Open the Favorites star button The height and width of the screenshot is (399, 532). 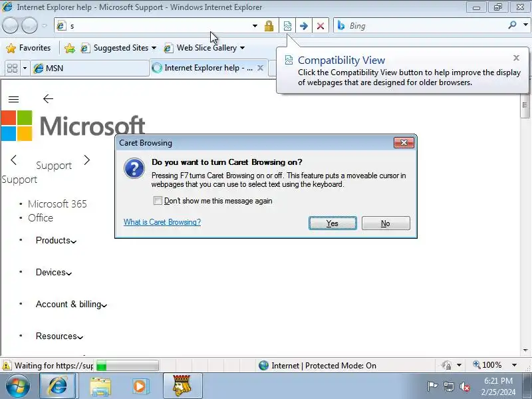(x=28, y=48)
